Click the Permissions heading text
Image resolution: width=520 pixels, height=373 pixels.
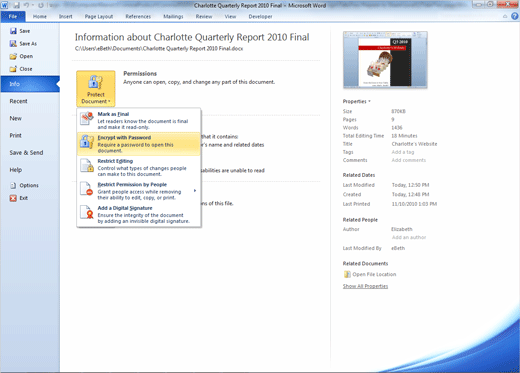[140, 74]
